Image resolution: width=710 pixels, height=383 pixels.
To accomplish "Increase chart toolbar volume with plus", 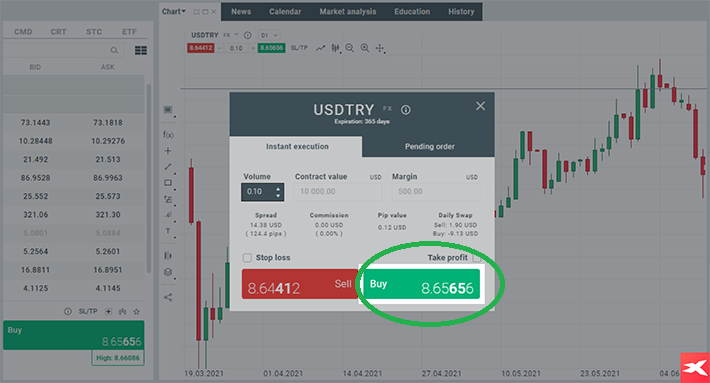I will coord(253,48).
